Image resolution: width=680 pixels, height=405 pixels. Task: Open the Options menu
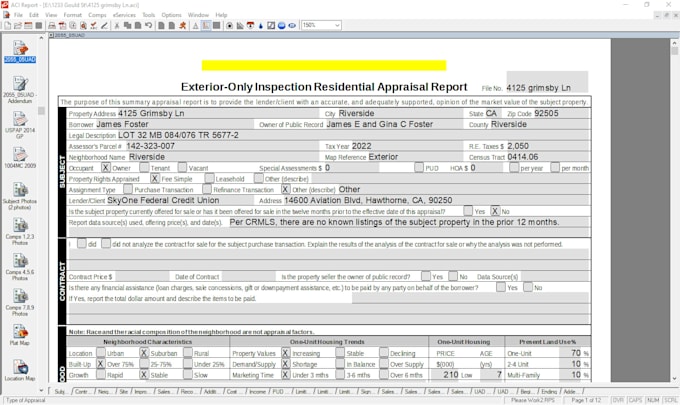coord(171,15)
